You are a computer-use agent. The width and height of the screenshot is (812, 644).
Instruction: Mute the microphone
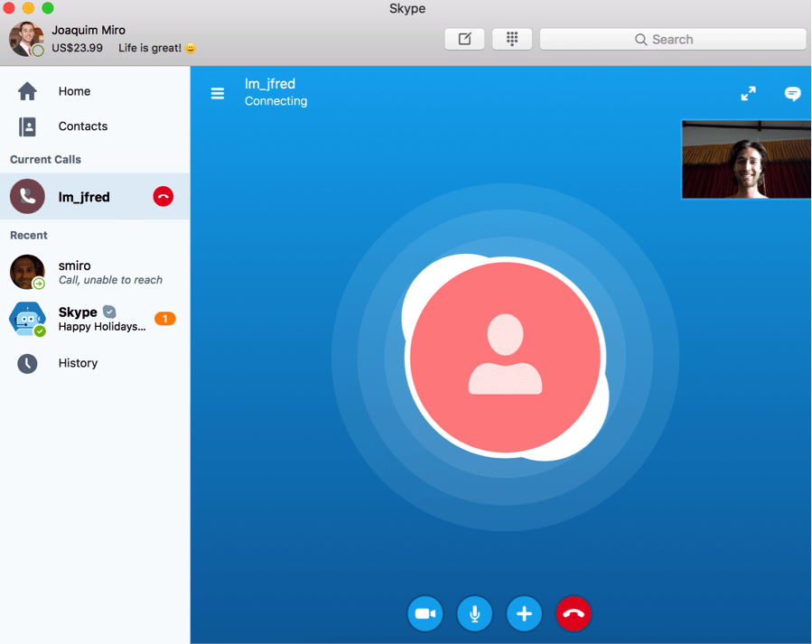pyautogui.click(x=474, y=614)
